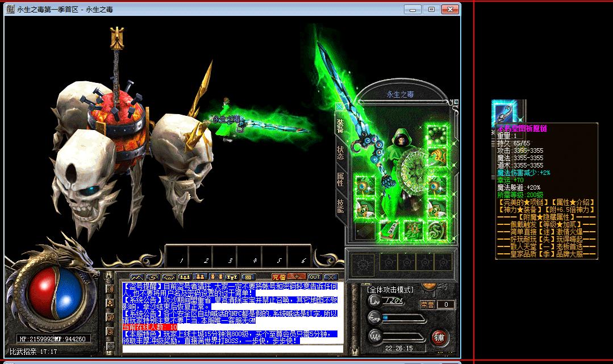Viewport: 613px width, 364px height.
Task: Click the 充值 recharge button
Action: pyautogui.click(x=278, y=277)
